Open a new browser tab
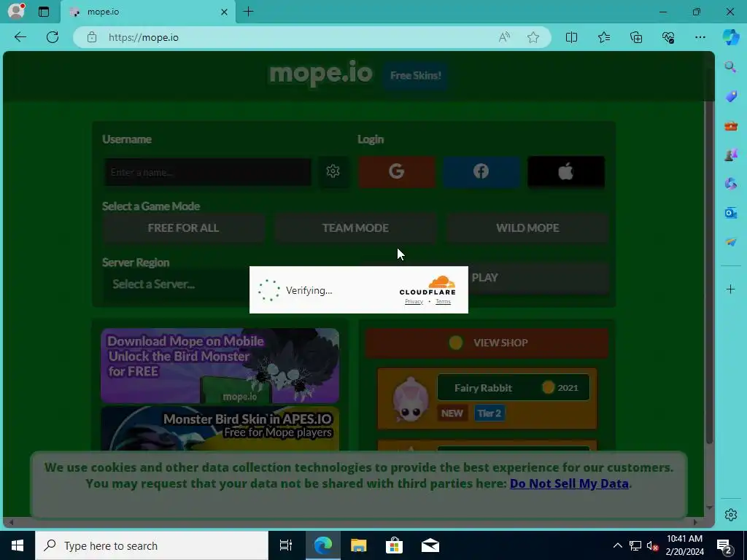Screen dimensions: 747x560 [x=249, y=12]
